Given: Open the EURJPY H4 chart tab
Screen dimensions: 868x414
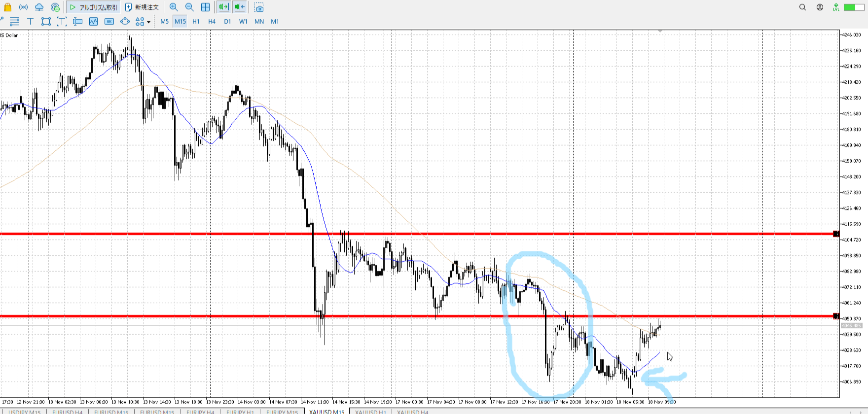Looking at the screenshot, I should [200, 412].
